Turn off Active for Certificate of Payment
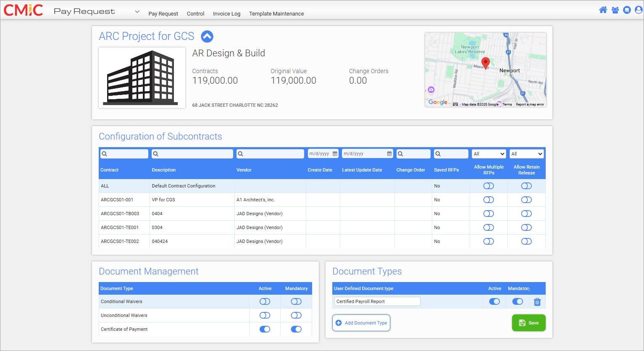 (265, 329)
